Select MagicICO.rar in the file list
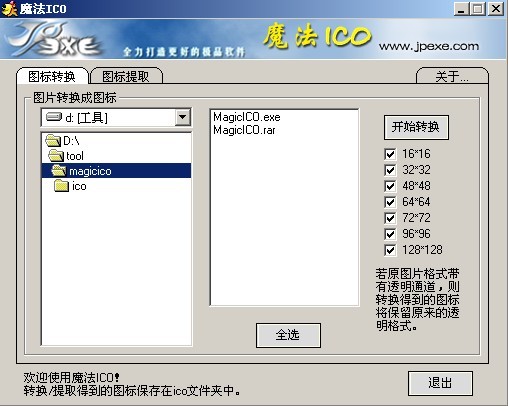 tap(244, 130)
